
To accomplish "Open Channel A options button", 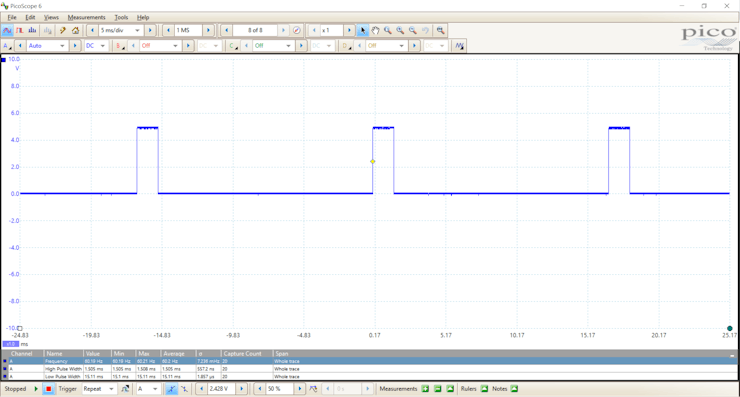I will point(7,46).
